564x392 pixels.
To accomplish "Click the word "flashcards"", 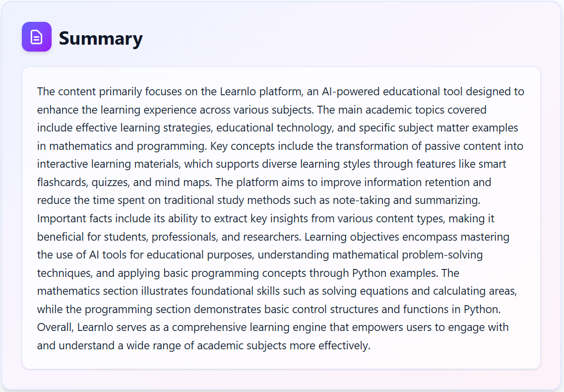I will [x=63, y=183].
